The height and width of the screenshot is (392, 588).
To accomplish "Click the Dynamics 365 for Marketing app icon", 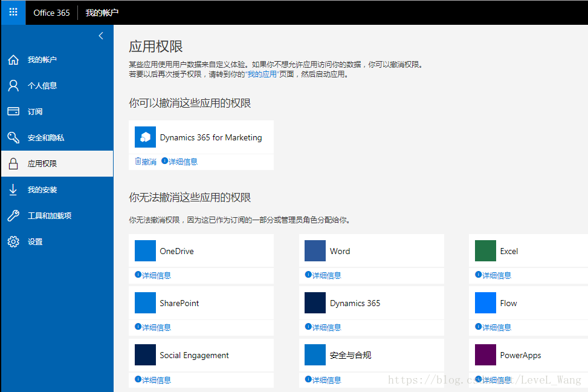I will point(145,137).
